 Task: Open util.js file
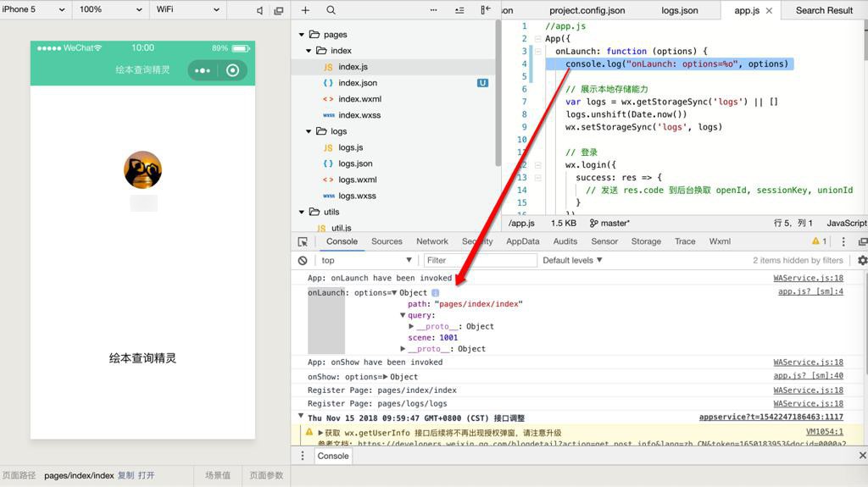coord(341,228)
